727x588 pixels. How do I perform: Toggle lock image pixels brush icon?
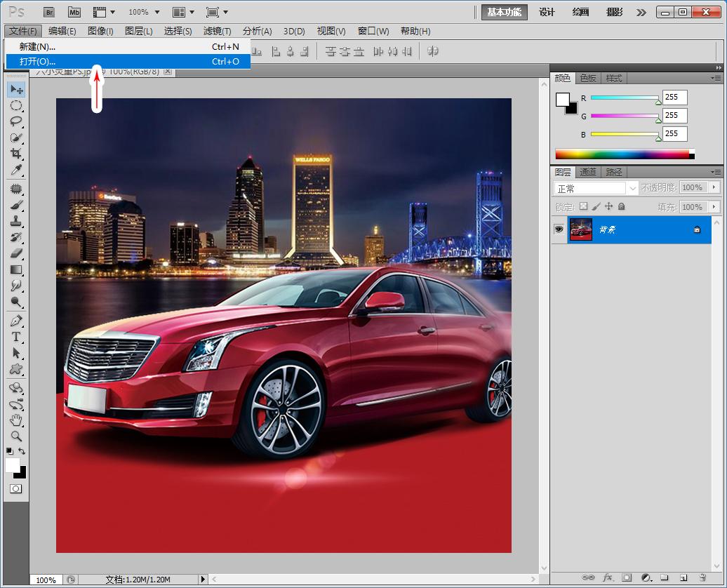[596, 206]
